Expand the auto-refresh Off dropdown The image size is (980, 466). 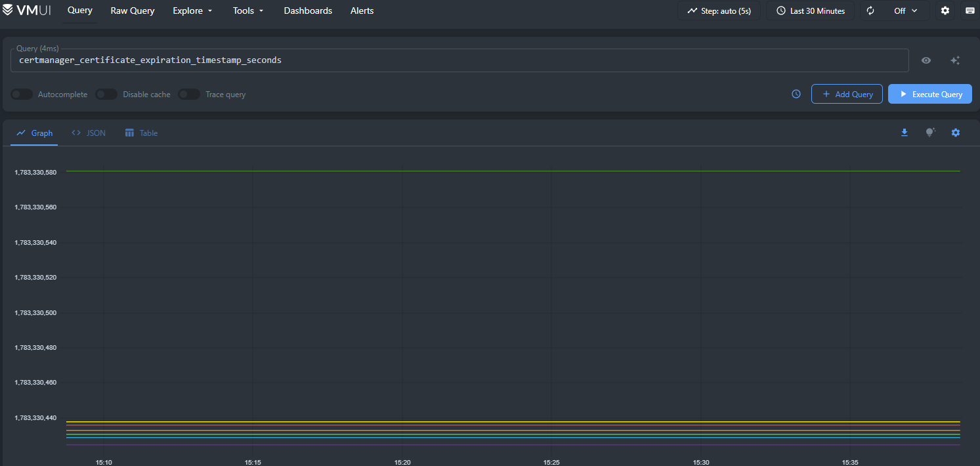click(x=905, y=11)
